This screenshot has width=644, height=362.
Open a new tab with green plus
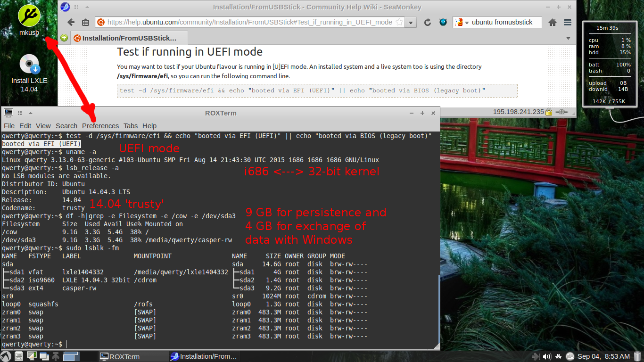point(64,38)
